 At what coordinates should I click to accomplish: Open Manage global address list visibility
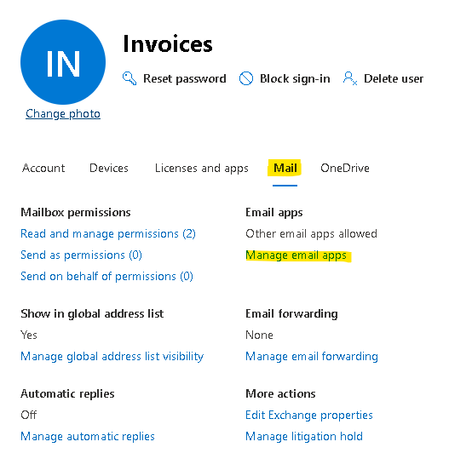(112, 357)
